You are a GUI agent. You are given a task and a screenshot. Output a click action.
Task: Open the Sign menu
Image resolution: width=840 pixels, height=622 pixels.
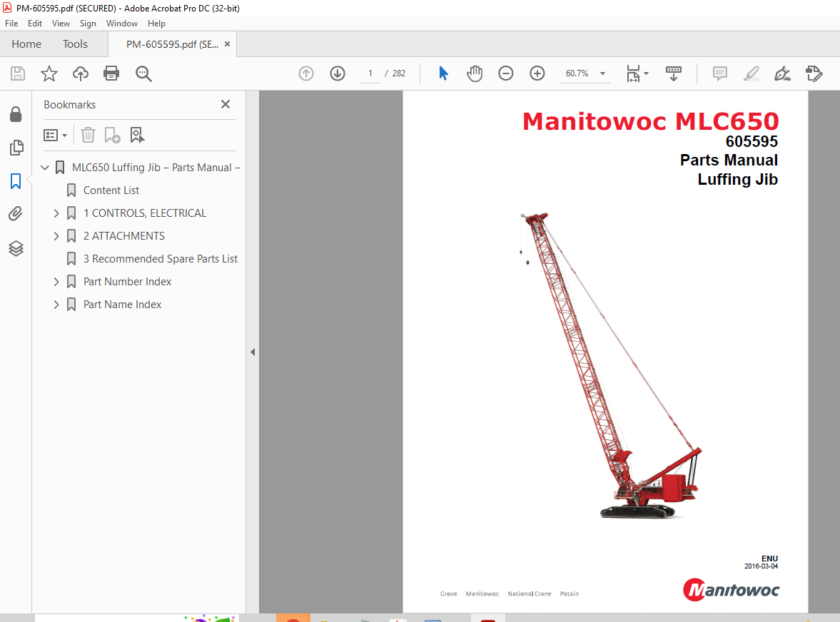click(x=88, y=24)
